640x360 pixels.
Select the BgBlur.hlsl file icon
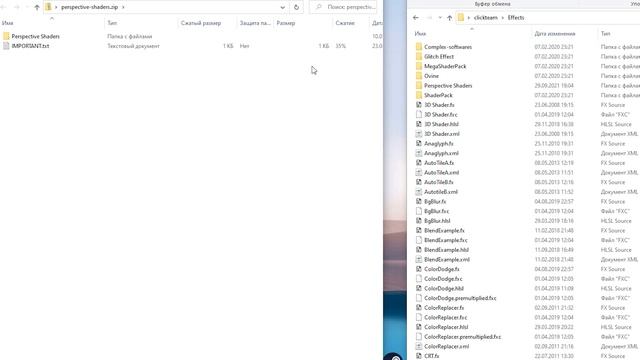[x=419, y=221]
